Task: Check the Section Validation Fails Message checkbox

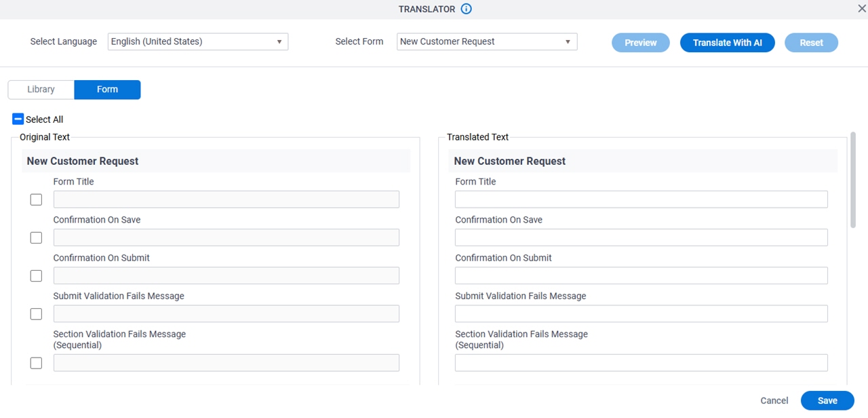Action: coord(36,363)
